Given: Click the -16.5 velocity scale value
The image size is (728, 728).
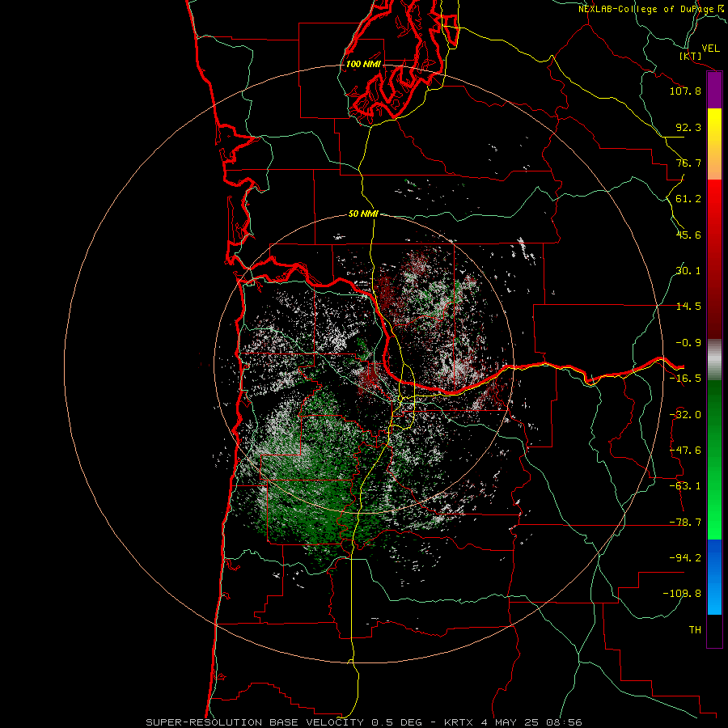Looking at the screenshot, I should (685, 379).
